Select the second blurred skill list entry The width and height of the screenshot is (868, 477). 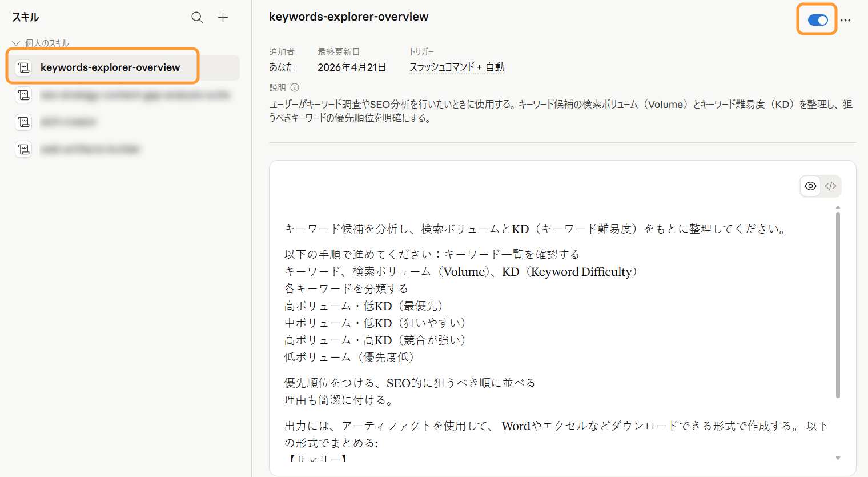pyautogui.click(x=135, y=95)
